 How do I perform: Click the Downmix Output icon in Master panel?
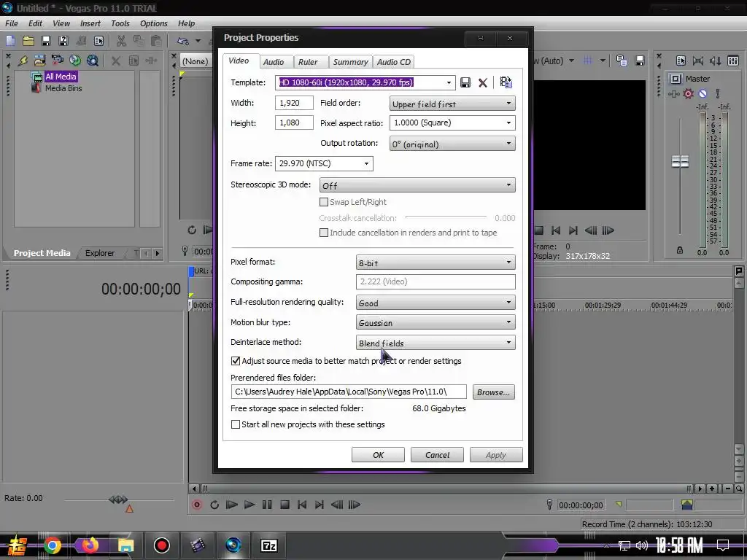click(x=698, y=61)
